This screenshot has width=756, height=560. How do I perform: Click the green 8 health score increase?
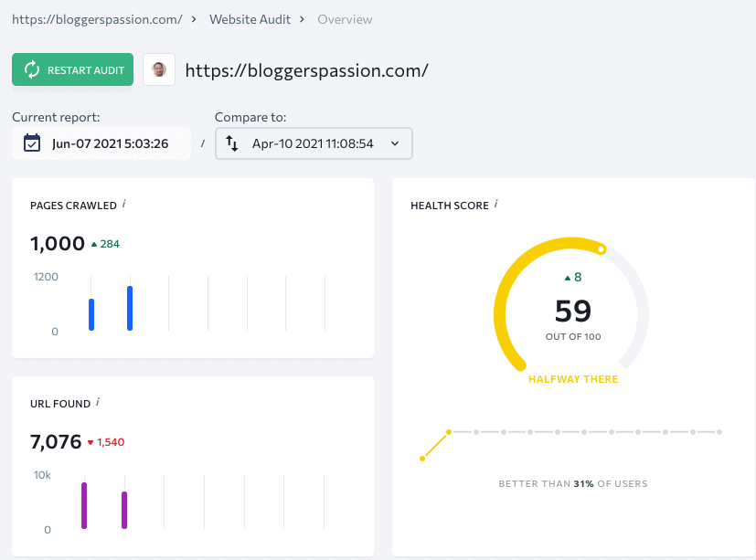[573, 277]
